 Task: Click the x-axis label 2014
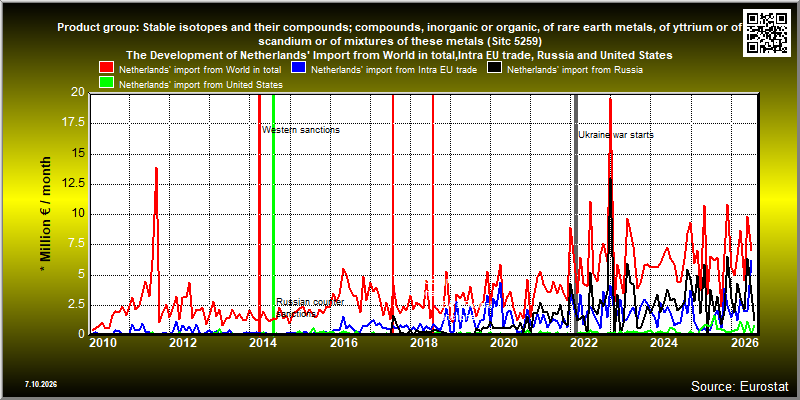coord(263,343)
